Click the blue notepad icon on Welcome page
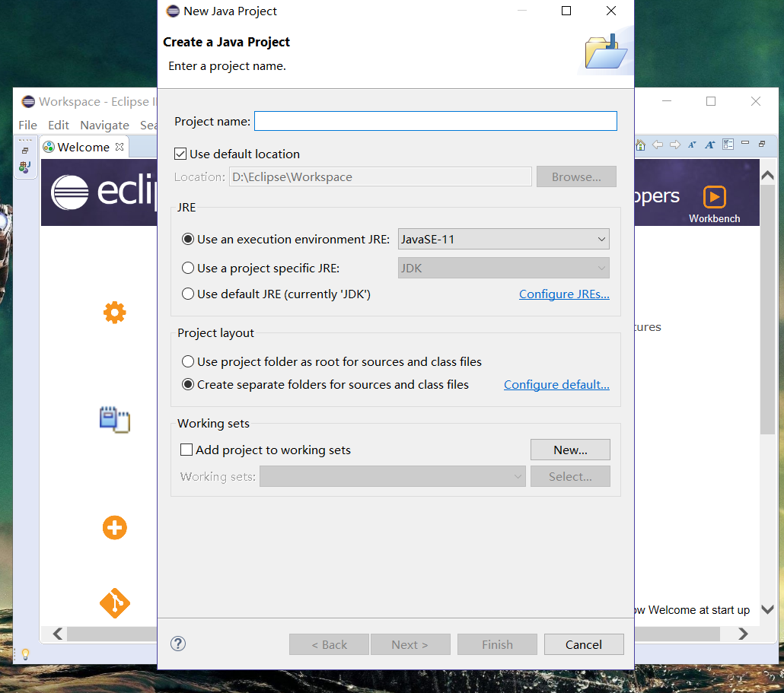 pos(114,419)
